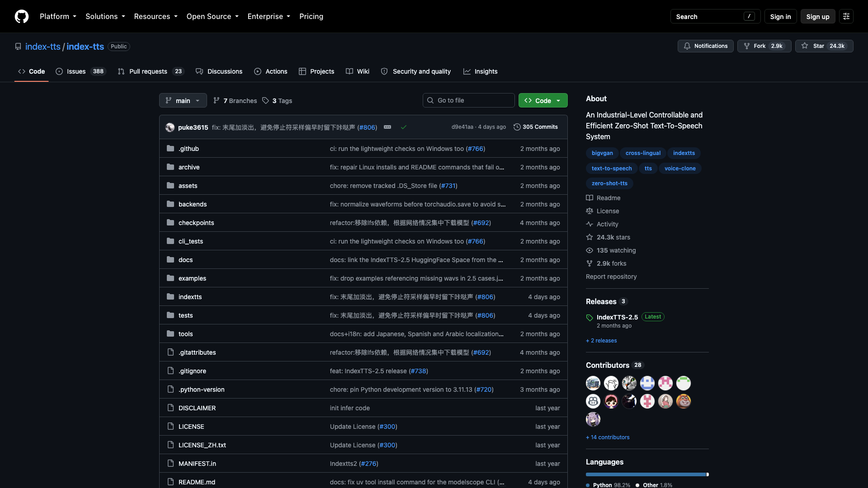This screenshot has width=868, height=488.
Task: Expand the Open Source navigation menu
Action: [212, 16]
